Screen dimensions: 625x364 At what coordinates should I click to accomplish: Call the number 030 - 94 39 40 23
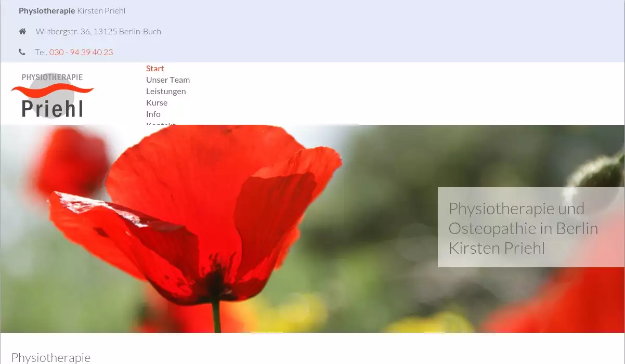pyautogui.click(x=81, y=52)
